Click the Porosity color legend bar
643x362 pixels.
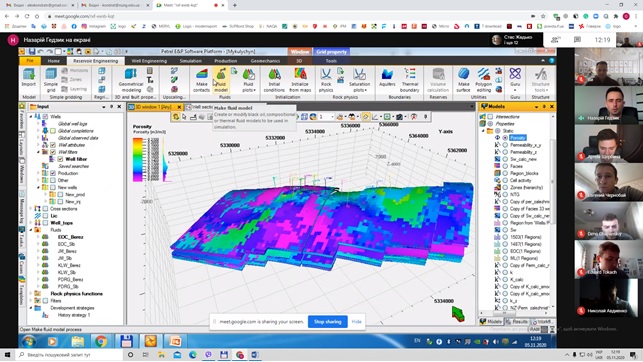pos(137,159)
